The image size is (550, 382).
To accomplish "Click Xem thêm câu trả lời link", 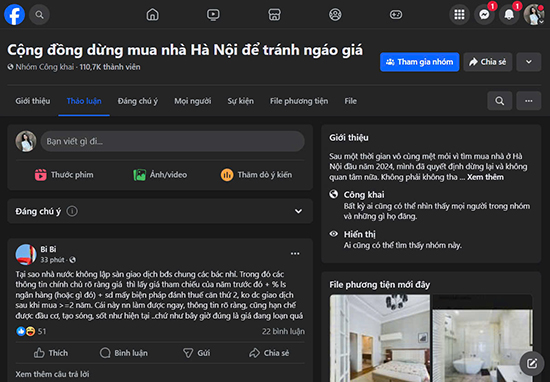I will 52,374.
